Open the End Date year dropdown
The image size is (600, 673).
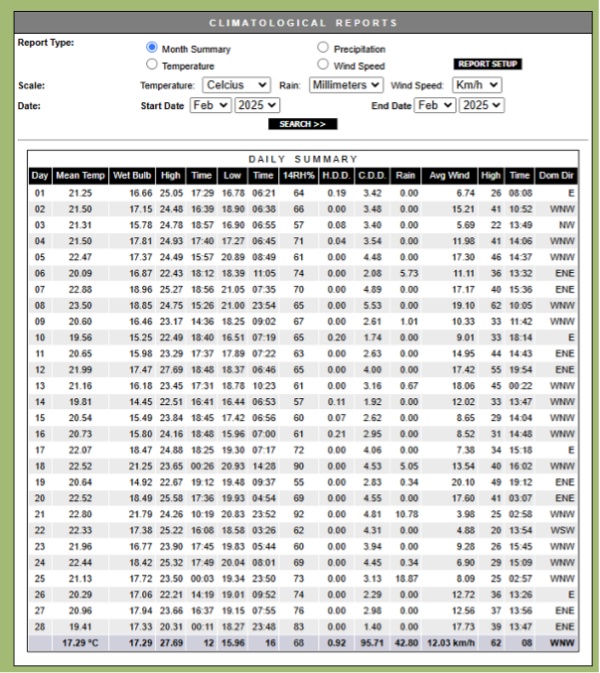482,105
